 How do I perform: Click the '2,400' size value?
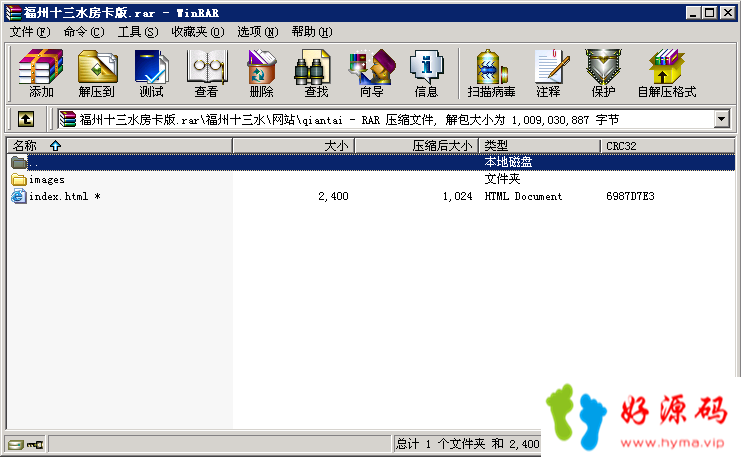pos(333,196)
